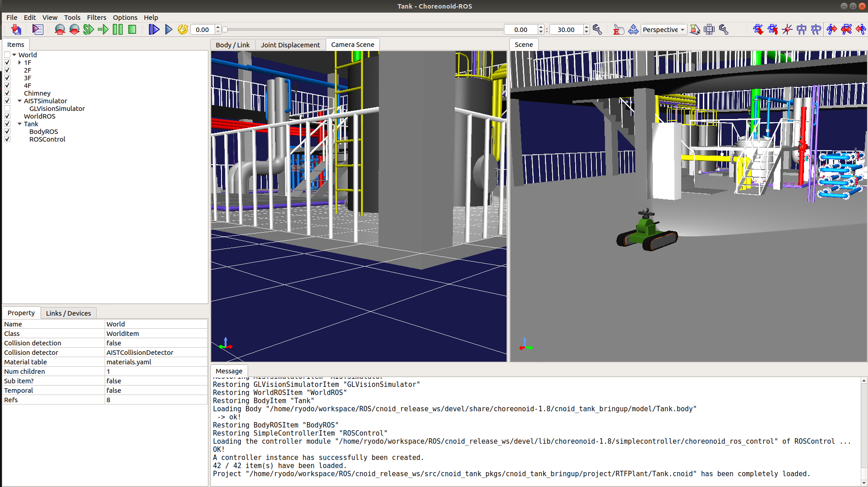Click the wireframe rendering icon
Image resolution: width=868 pixels, height=487 pixels.
(x=709, y=30)
